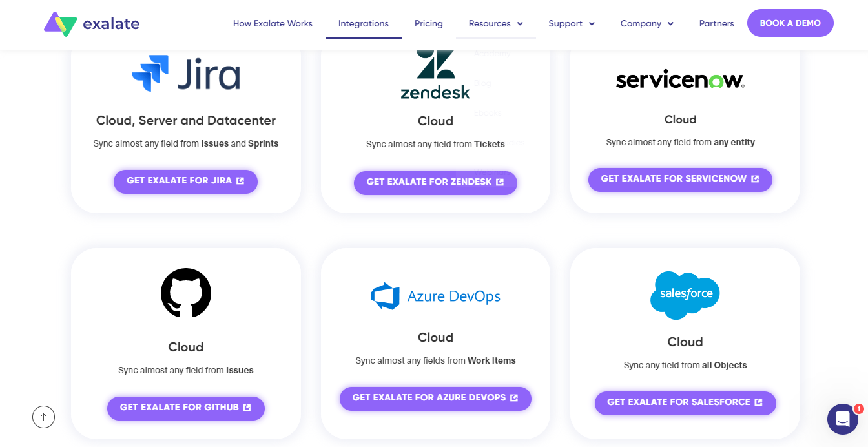This screenshot has height=447, width=868.
Task: Open the How Exalate Works page
Action: coord(273,24)
